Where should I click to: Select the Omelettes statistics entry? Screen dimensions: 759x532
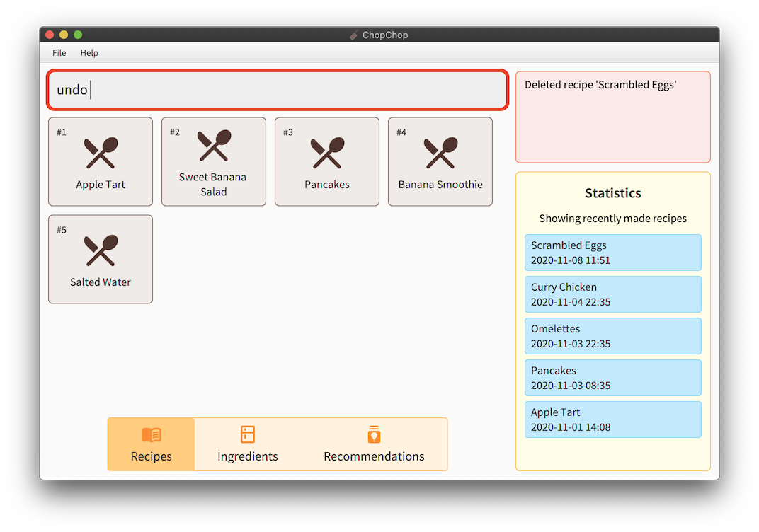tap(613, 336)
